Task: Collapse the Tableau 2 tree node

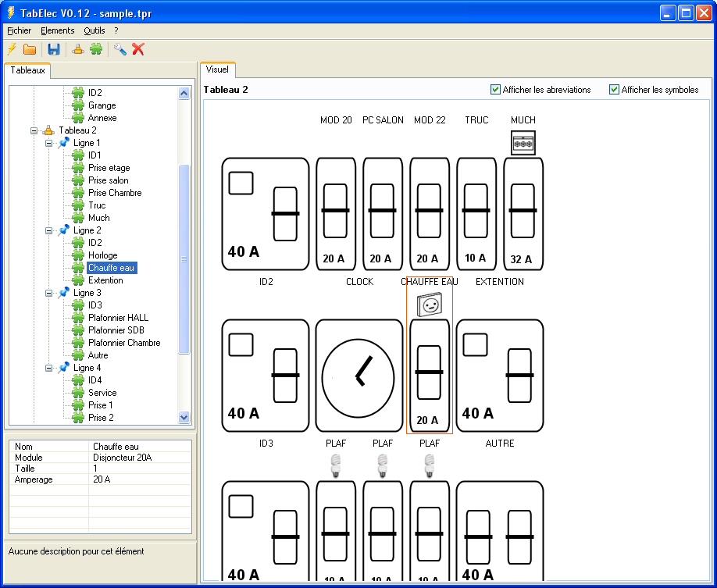Action: tap(34, 130)
